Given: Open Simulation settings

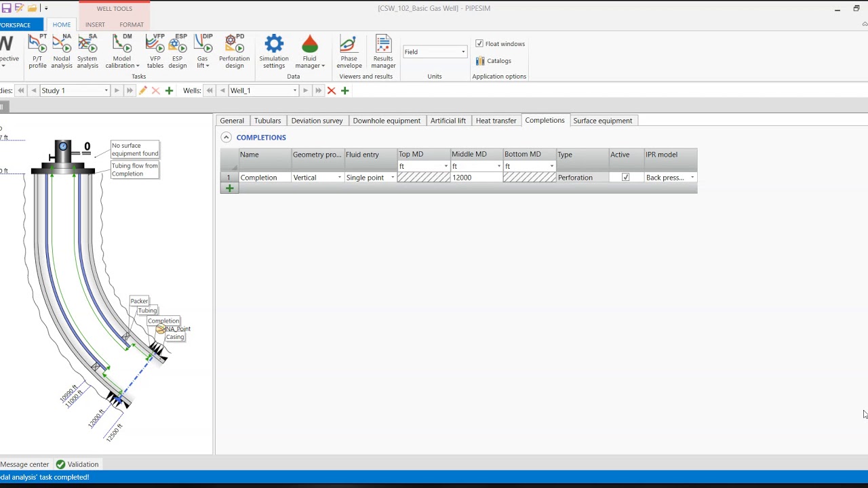Looking at the screenshot, I should pyautogui.click(x=274, y=52).
